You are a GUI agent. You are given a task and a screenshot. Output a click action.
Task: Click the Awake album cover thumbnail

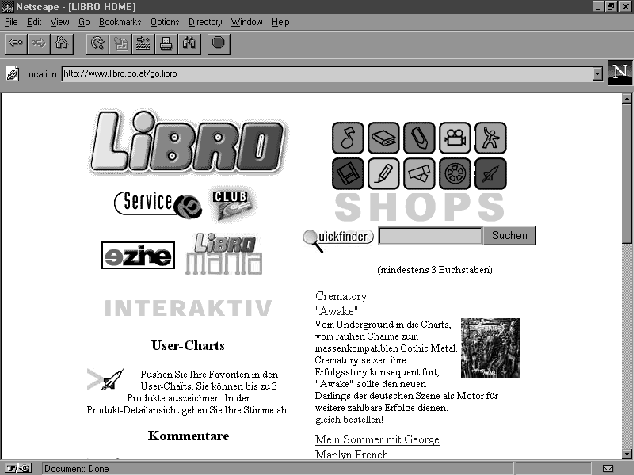[490, 348]
